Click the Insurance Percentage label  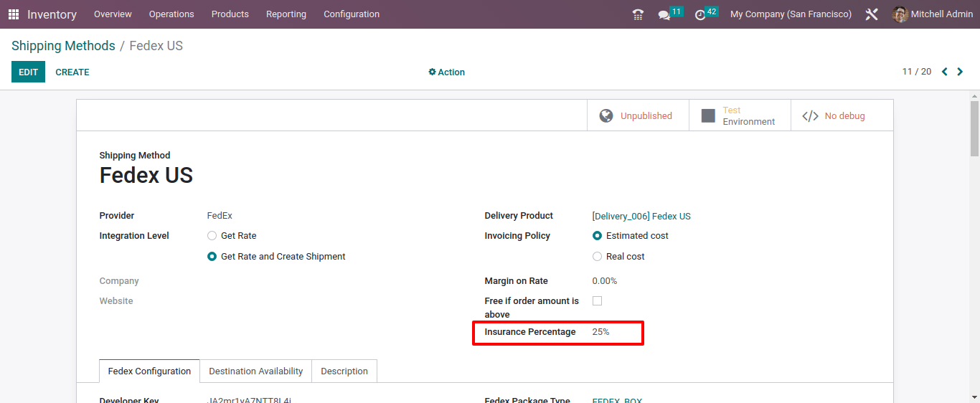530,332
